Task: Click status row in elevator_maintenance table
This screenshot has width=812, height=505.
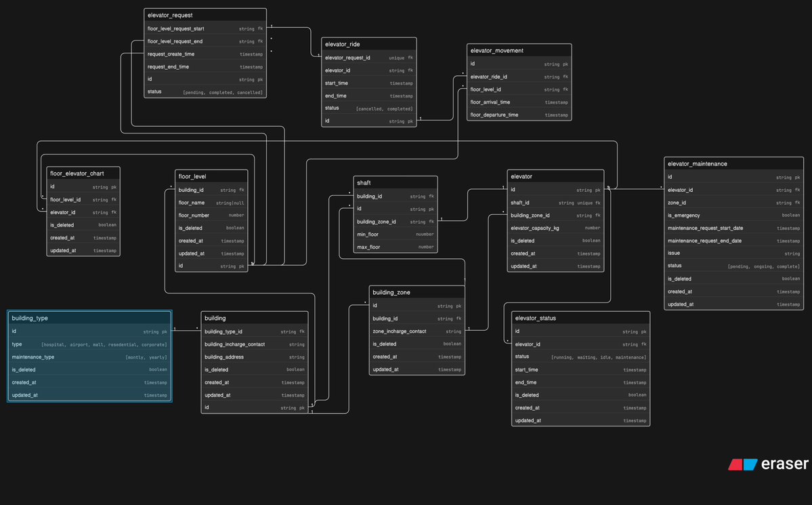Action: [x=734, y=266]
